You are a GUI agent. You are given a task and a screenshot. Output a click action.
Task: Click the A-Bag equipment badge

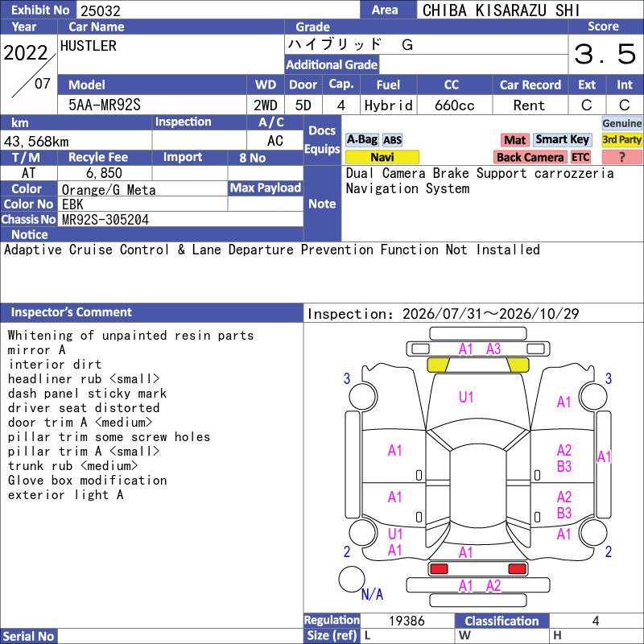[361, 139]
